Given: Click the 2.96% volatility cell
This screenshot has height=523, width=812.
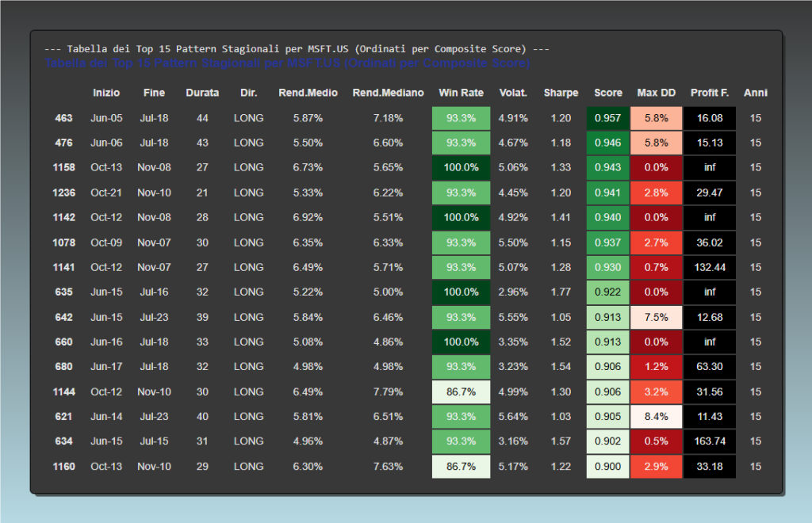Looking at the screenshot, I should point(513,292).
